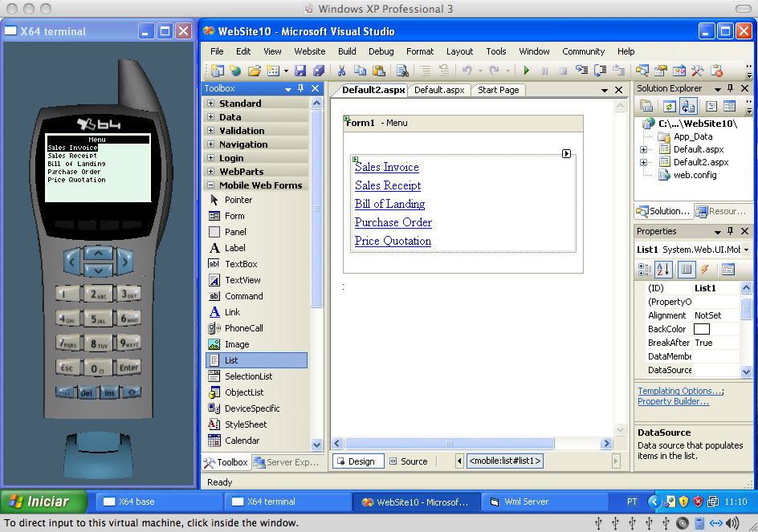This screenshot has width=758, height=532.
Task: Click the Sales Invoice link in designer
Action: (x=387, y=167)
